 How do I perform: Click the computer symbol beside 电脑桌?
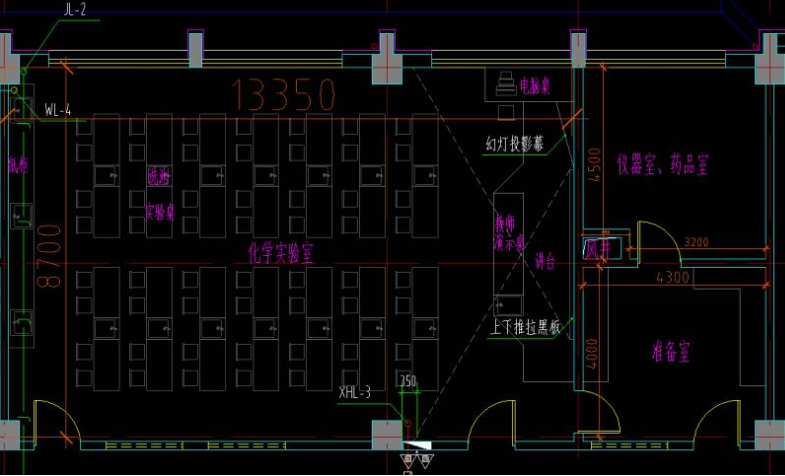point(503,82)
